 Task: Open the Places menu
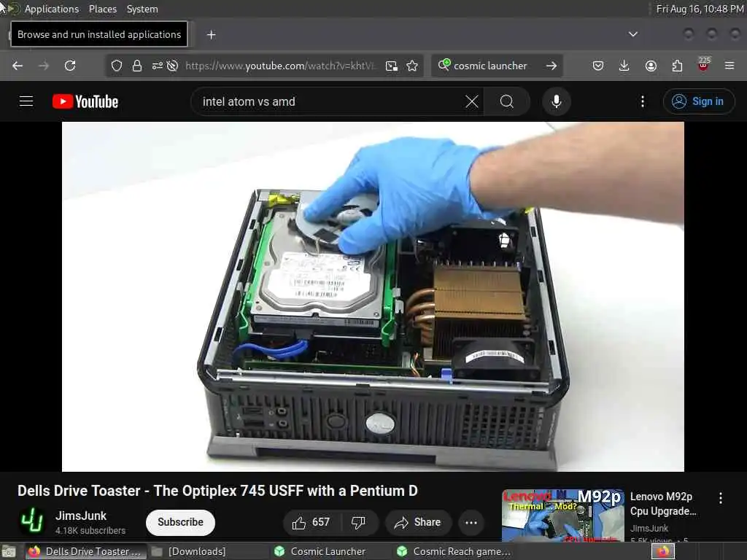103,9
